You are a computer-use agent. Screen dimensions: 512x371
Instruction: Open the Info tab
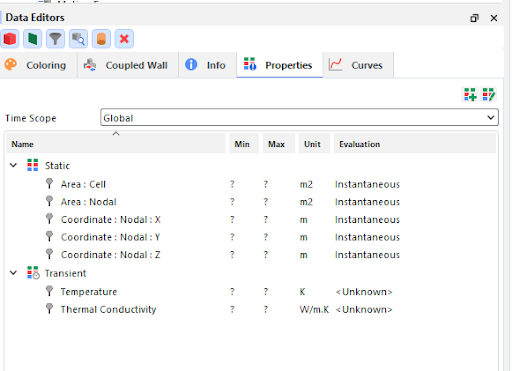208,65
